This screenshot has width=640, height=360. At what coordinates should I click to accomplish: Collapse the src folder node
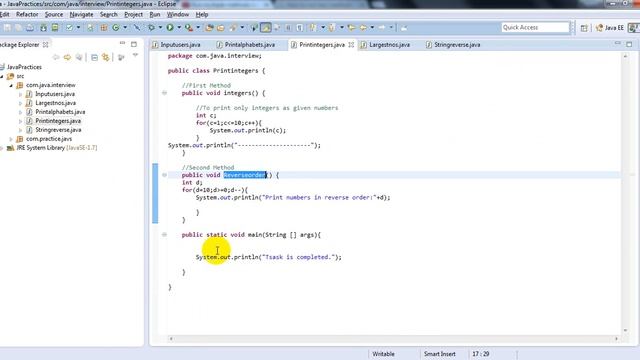(2, 76)
